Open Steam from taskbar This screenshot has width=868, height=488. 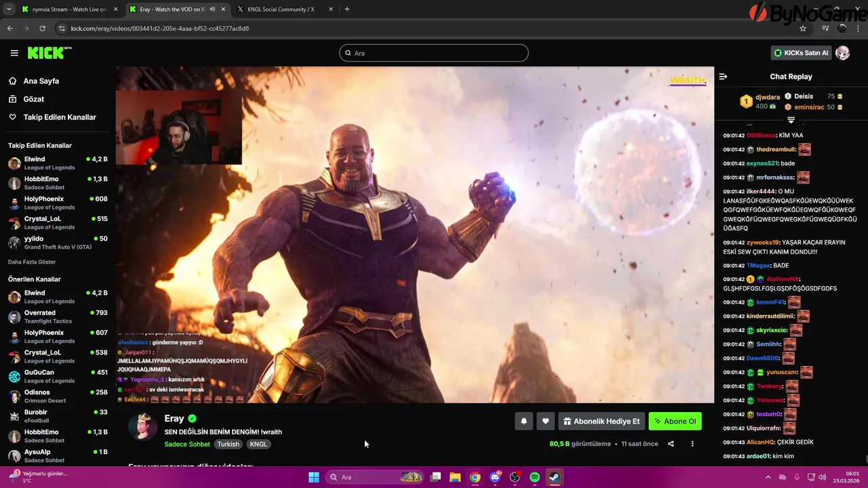coord(554,477)
